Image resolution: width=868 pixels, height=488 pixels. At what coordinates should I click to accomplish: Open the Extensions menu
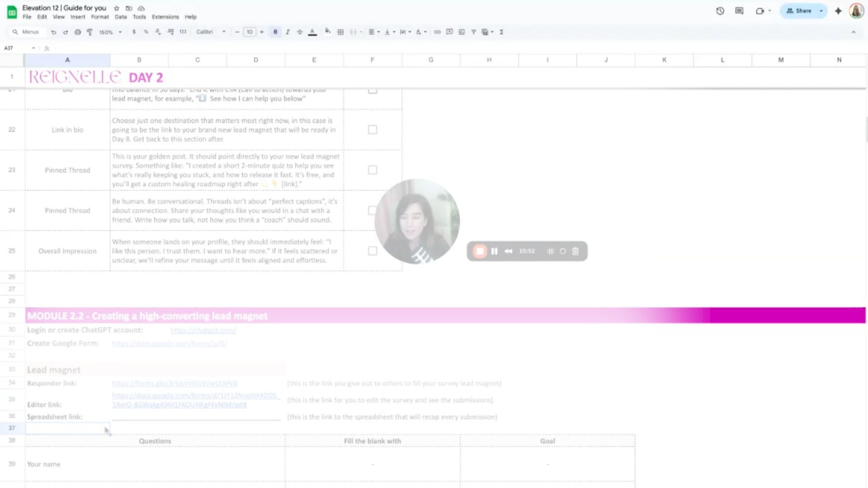(x=165, y=17)
